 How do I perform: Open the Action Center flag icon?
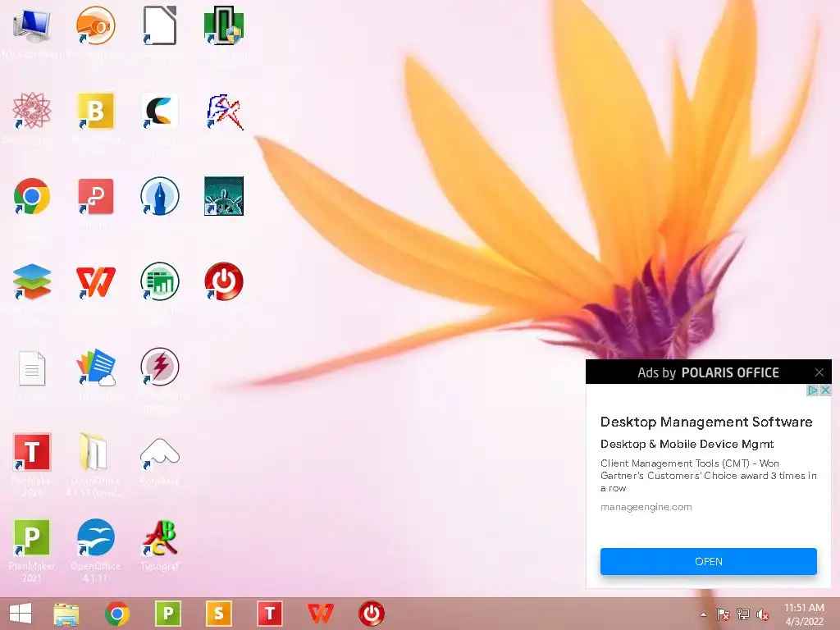pyautogui.click(x=723, y=614)
